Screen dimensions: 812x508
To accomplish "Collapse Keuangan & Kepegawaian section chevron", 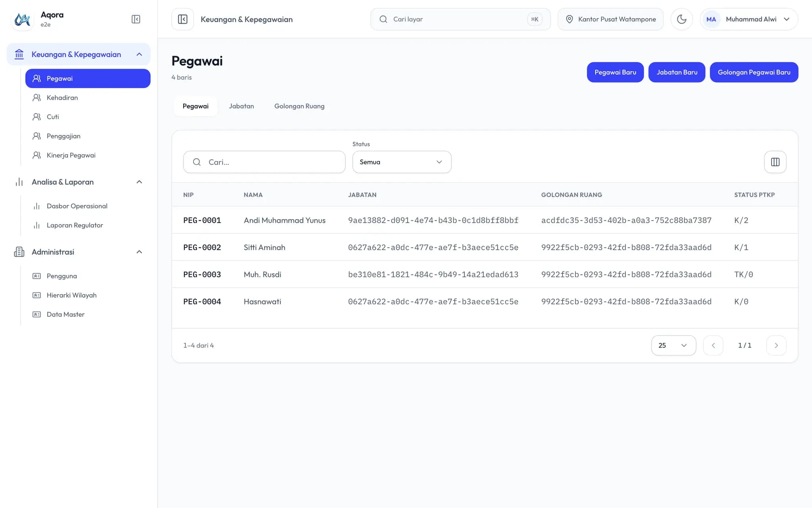I will point(139,54).
